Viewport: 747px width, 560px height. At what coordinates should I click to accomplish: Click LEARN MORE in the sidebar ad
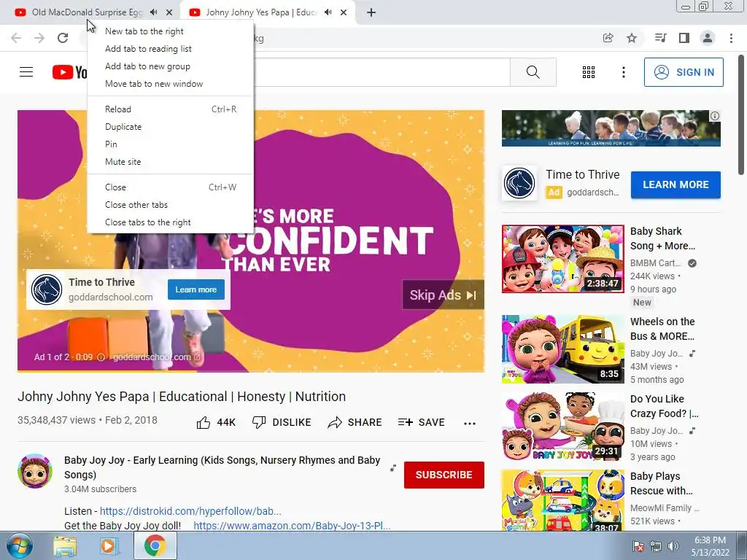(x=676, y=184)
